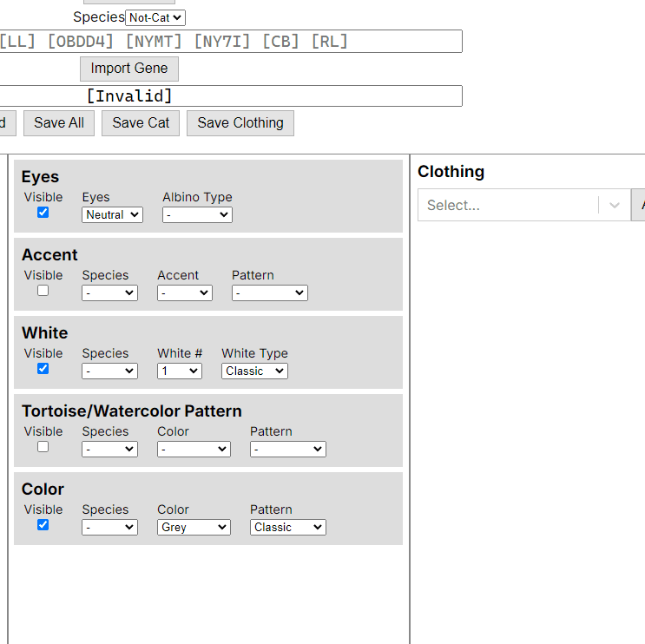The height and width of the screenshot is (644, 645).
Task: Click the [Invalid] text input field
Action: click(x=229, y=96)
